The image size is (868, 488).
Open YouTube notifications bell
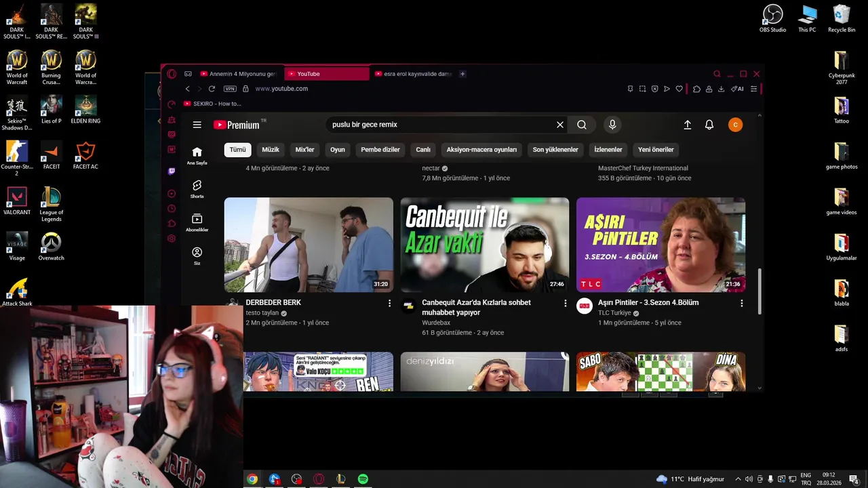[x=709, y=125]
